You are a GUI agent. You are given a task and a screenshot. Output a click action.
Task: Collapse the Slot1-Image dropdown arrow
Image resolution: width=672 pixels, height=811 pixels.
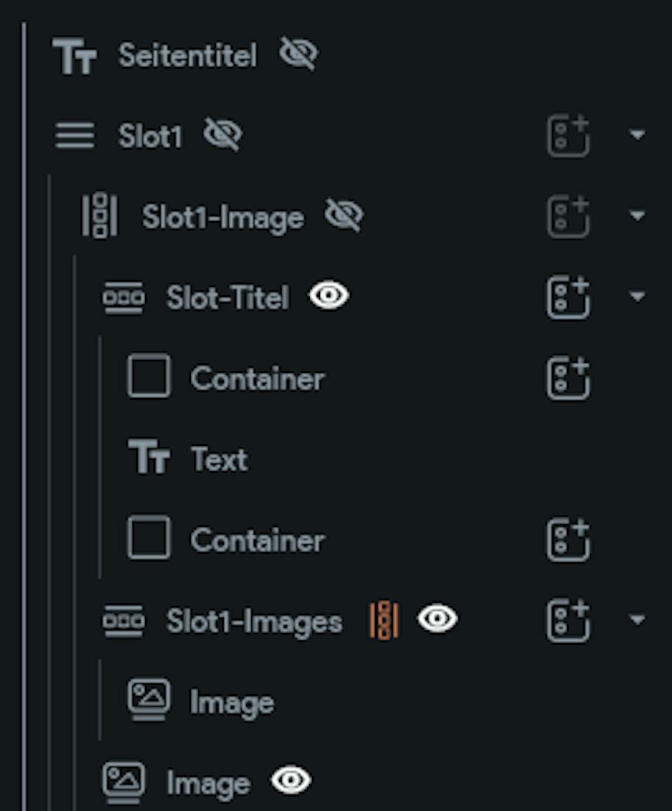click(x=637, y=216)
